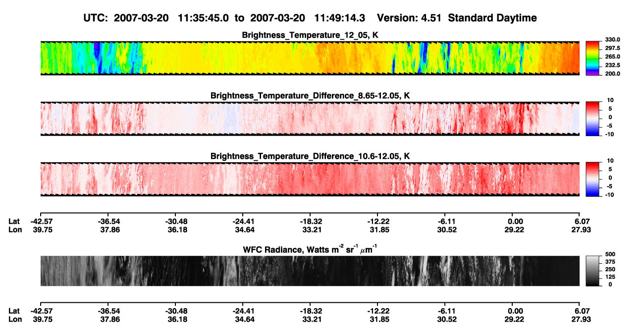Click the start time '11:35:45.0' in header

pos(203,18)
